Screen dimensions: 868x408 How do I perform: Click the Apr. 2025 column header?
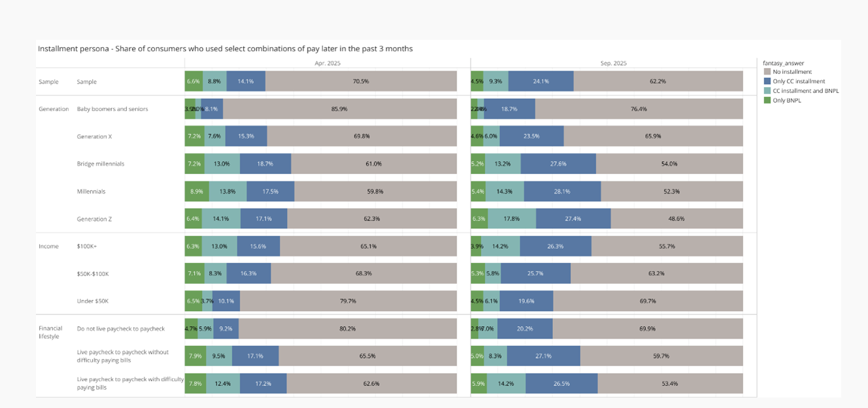click(327, 63)
